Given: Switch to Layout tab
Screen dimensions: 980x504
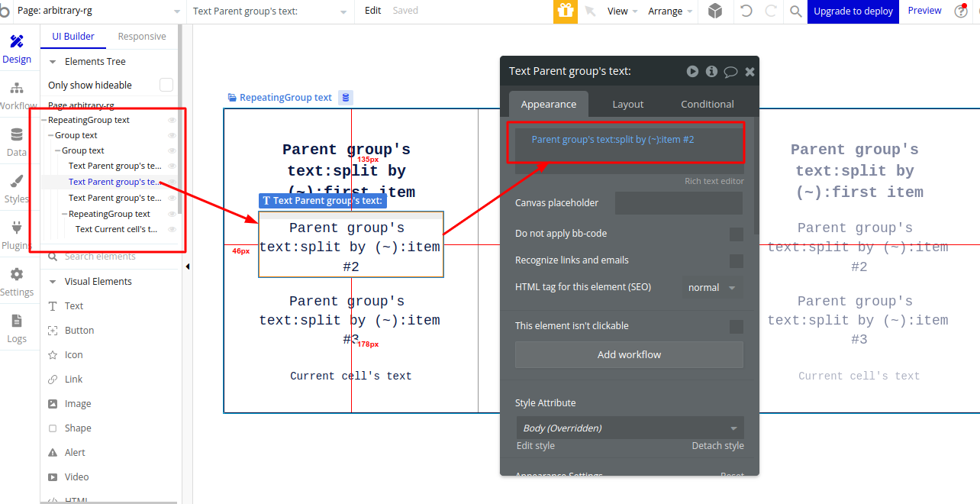Looking at the screenshot, I should pos(628,104).
